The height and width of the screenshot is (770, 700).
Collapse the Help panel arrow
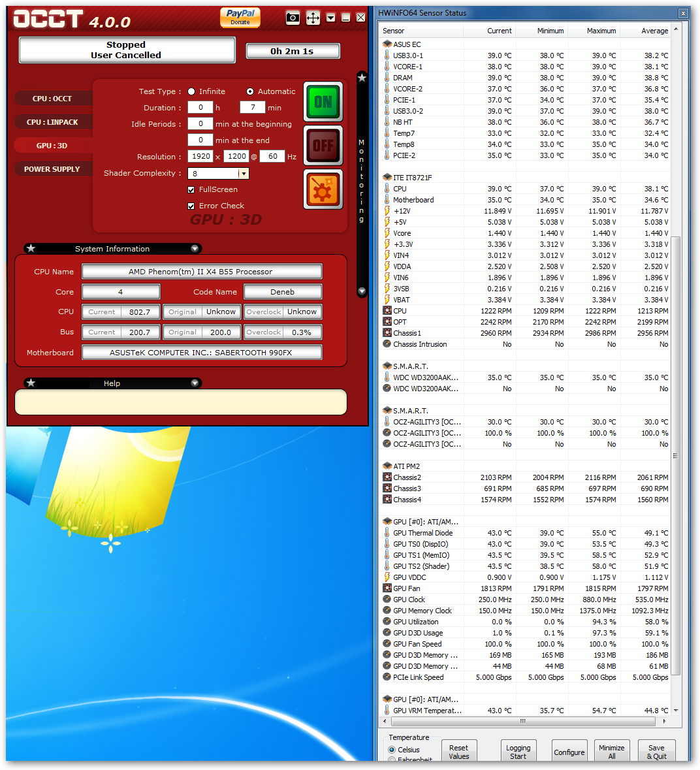click(195, 383)
